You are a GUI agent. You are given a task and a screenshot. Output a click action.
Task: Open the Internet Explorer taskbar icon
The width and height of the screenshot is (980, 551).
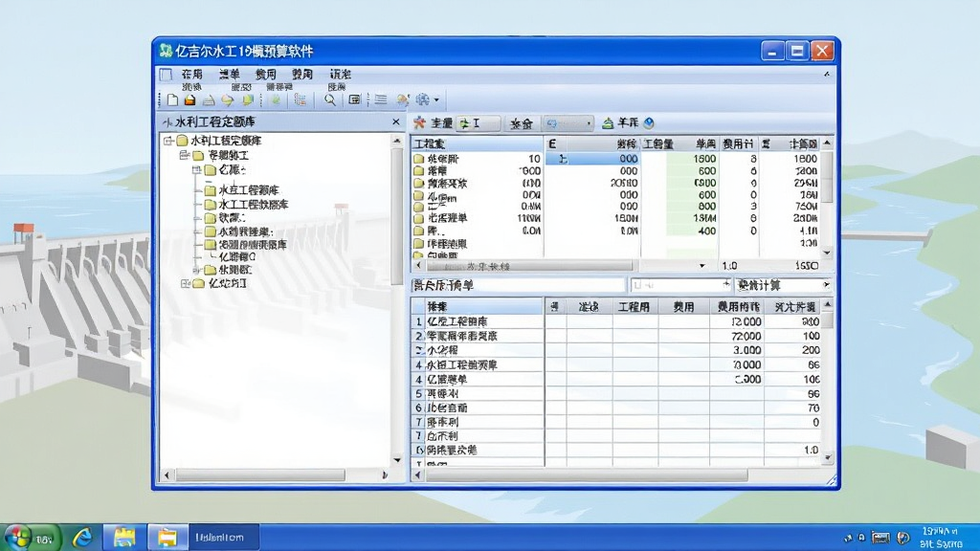point(82,538)
